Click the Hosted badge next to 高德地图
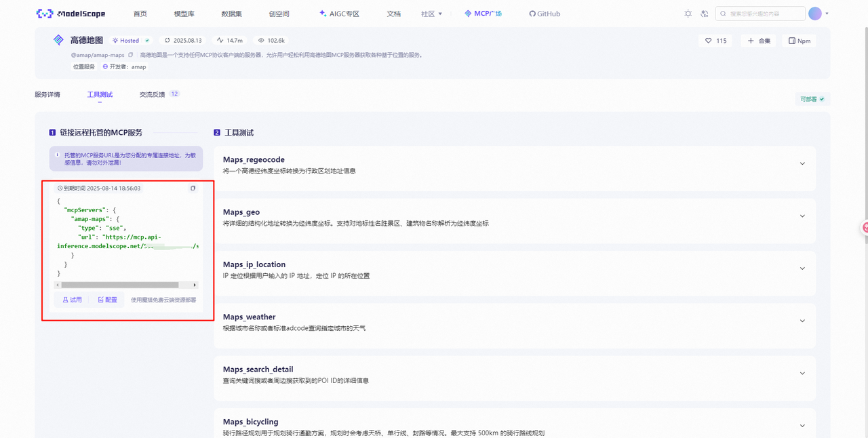Viewport: 868px width, 438px height. (x=131, y=41)
